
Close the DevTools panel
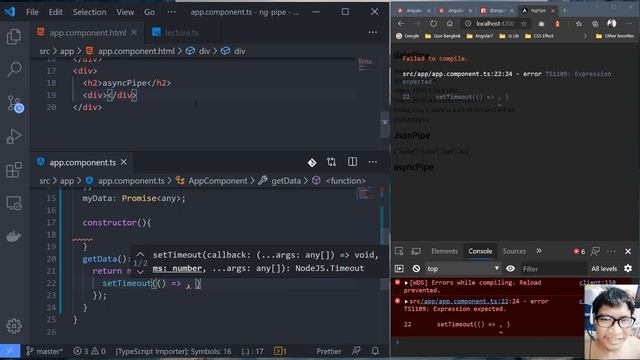tap(628, 251)
